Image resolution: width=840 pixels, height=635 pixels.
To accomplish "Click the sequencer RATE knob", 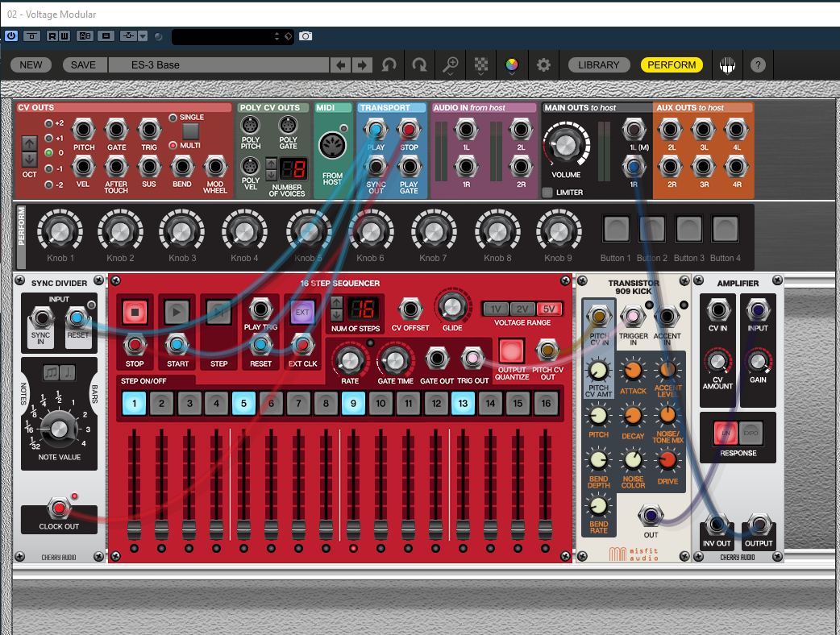I will coord(349,360).
